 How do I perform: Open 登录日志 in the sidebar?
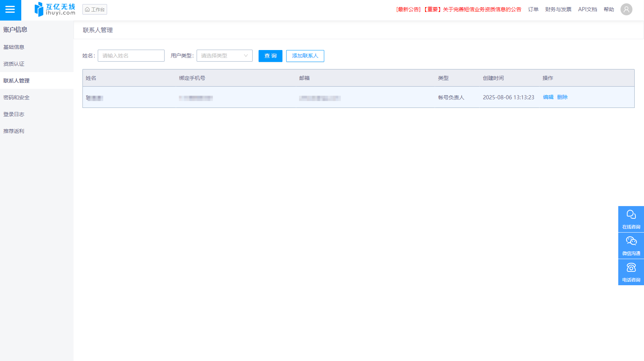(x=14, y=114)
